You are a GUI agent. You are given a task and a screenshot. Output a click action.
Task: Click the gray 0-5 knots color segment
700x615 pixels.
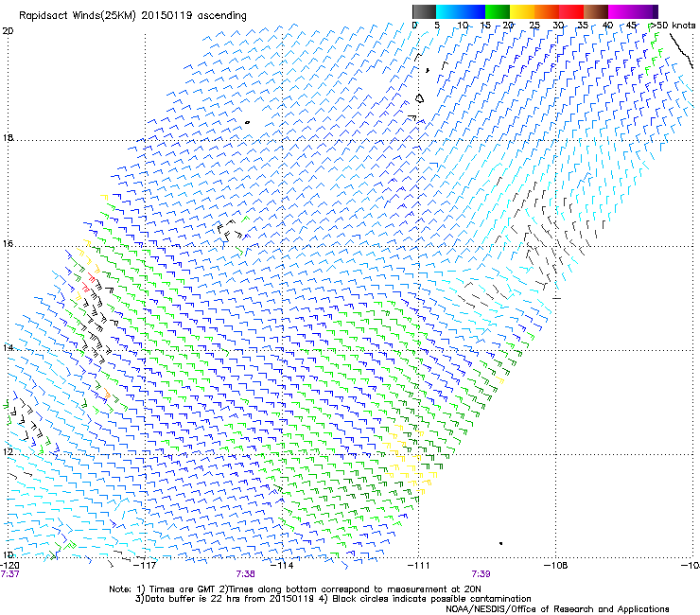point(424,11)
